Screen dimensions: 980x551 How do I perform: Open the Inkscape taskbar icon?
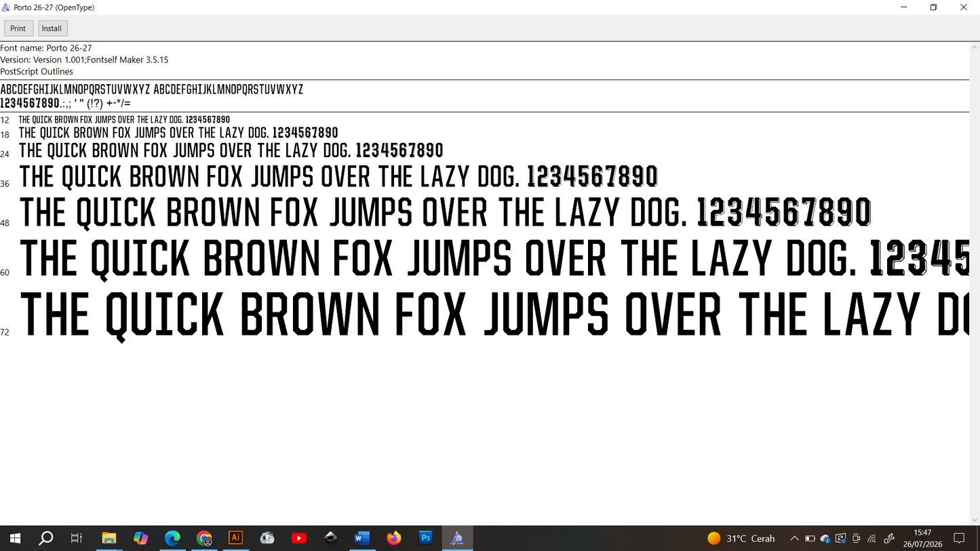(330, 538)
